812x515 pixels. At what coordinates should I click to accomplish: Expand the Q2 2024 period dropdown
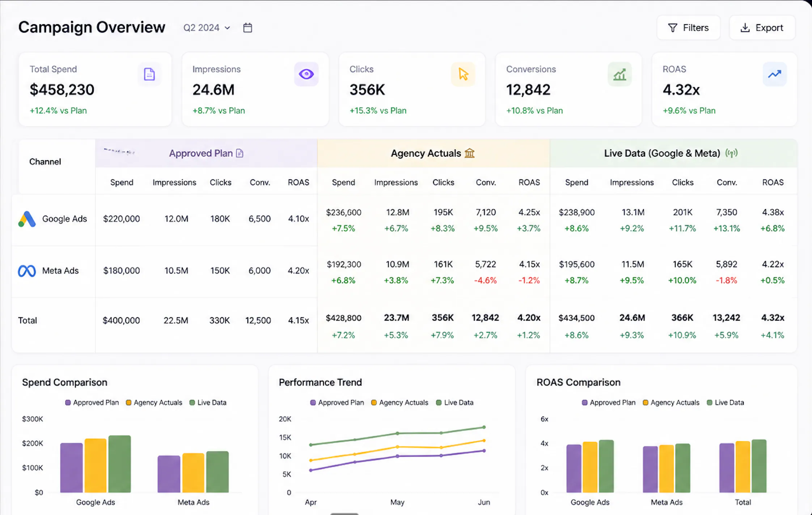(x=207, y=28)
